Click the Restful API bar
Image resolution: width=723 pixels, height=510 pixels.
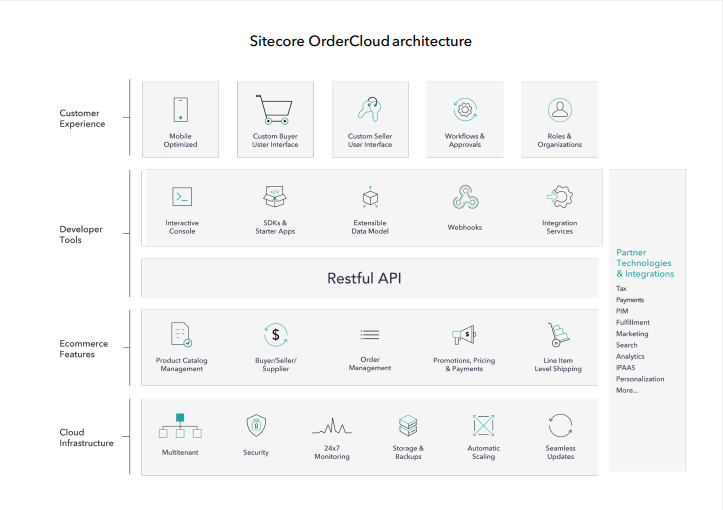[370, 278]
